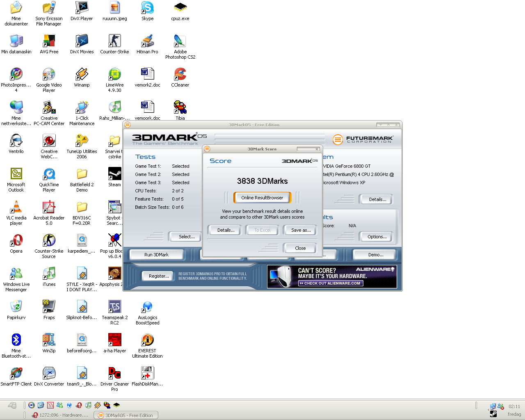Viewport: 525px width, 420px height.
Task: Select AVG Free desktop icon
Action: (x=49, y=44)
